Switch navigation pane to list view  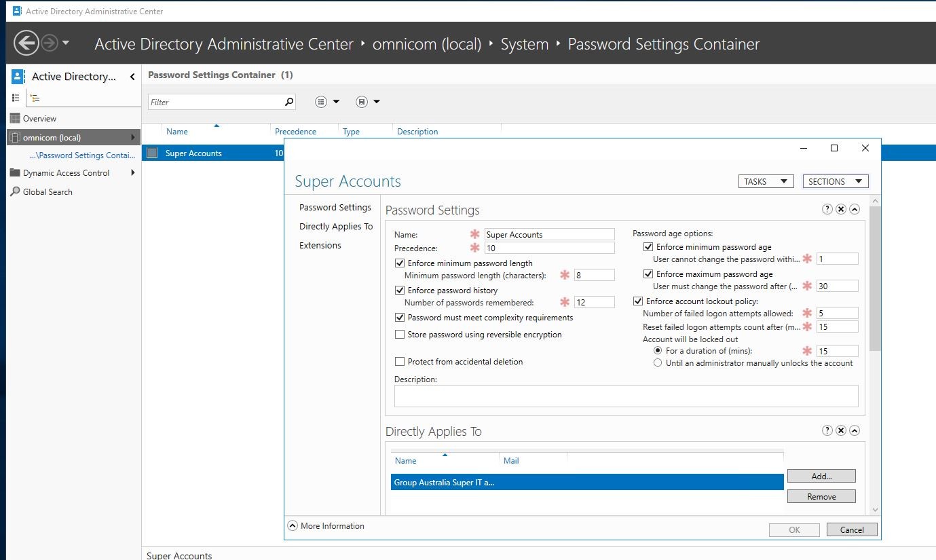[16, 98]
